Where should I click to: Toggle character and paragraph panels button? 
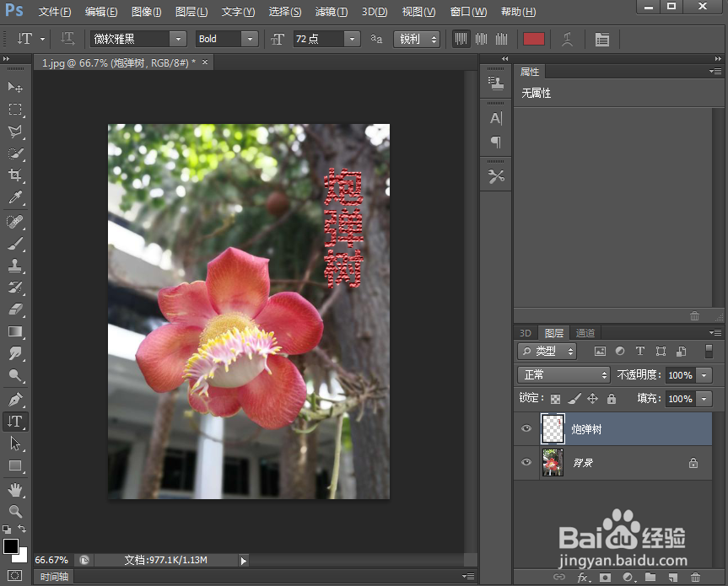[x=602, y=40]
